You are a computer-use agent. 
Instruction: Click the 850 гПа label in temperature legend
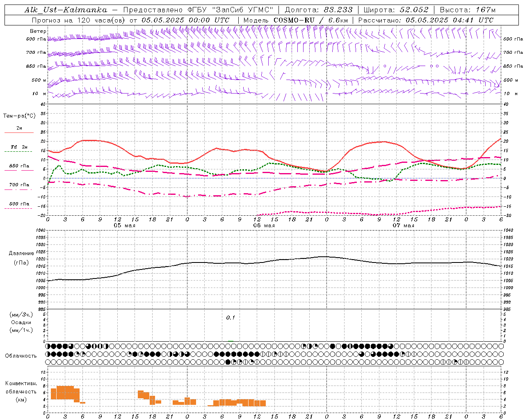[x=19, y=166]
